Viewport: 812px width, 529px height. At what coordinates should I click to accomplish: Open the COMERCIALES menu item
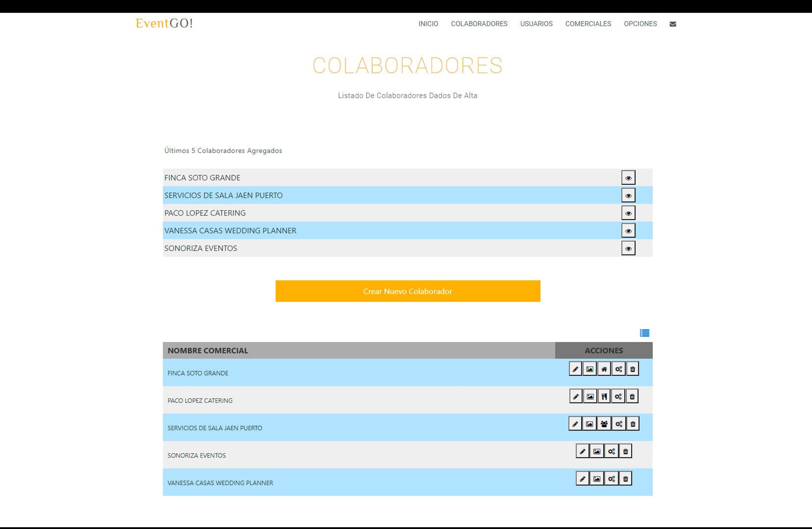588,24
